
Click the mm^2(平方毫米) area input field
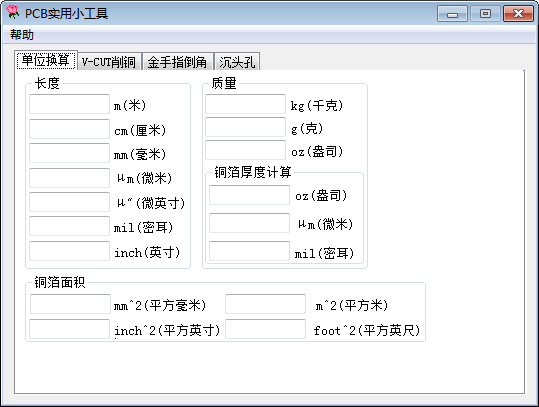[x=70, y=304]
